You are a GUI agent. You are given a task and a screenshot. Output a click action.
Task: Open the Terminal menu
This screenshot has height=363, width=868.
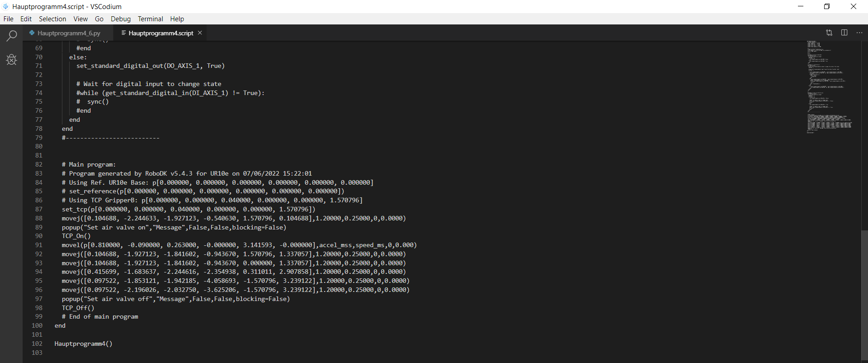pyautogui.click(x=151, y=19)
